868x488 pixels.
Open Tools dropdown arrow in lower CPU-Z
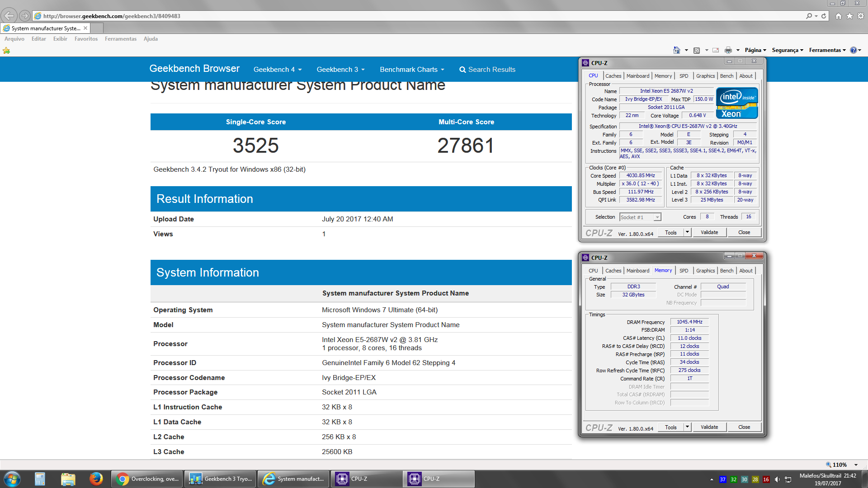pos(687,427)
